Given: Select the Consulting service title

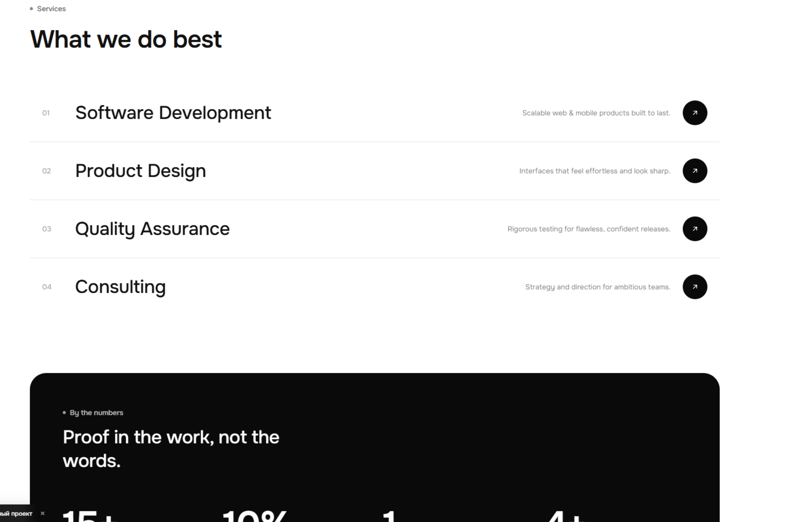Looking at the screenshot, I should click(x=120, y=287).
